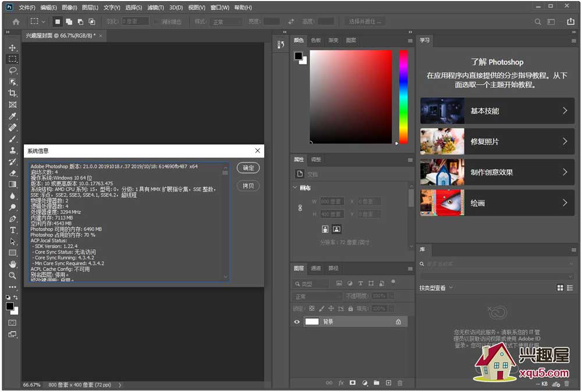The width and height of the screenshot is (582, 392).
Task: Choose Intersect with Selection mode button
Action: [92, 22]
